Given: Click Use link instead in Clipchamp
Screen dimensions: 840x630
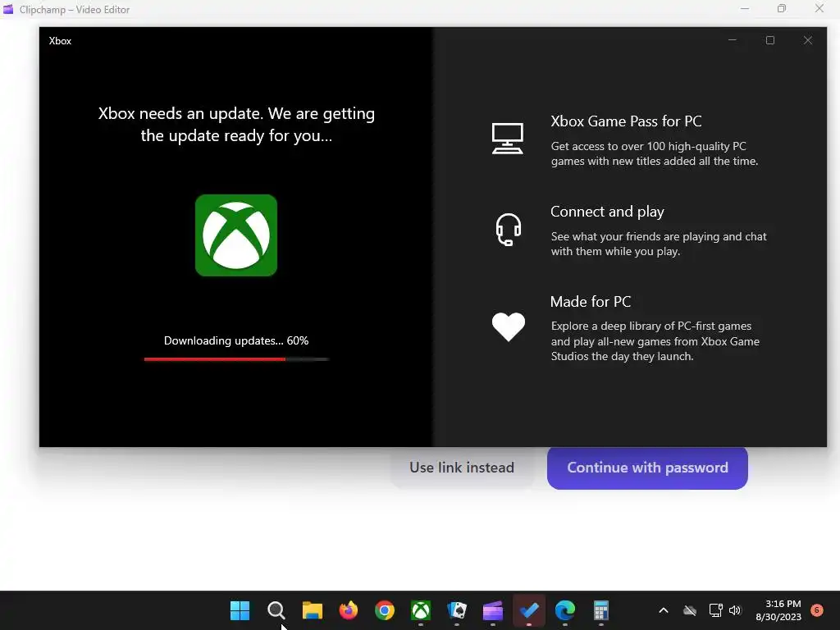Looking at the screenshot, I should 462,467.
